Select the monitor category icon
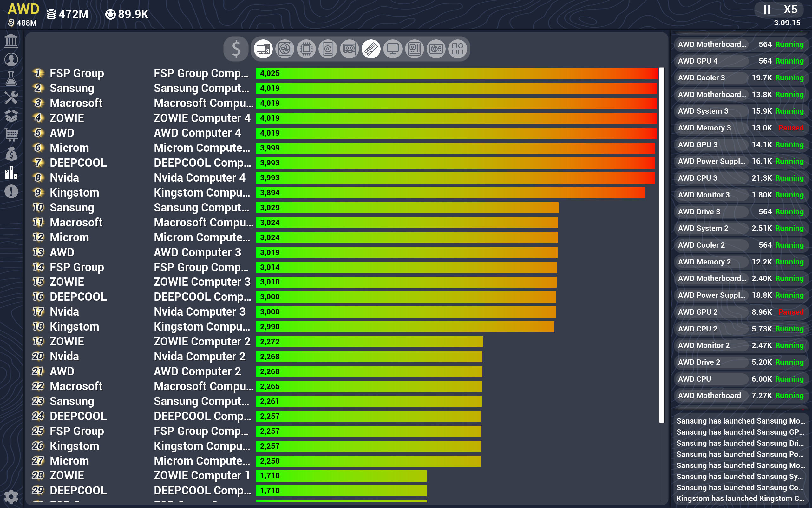Viewport: 812px width, 508px height. click(393, 49)
